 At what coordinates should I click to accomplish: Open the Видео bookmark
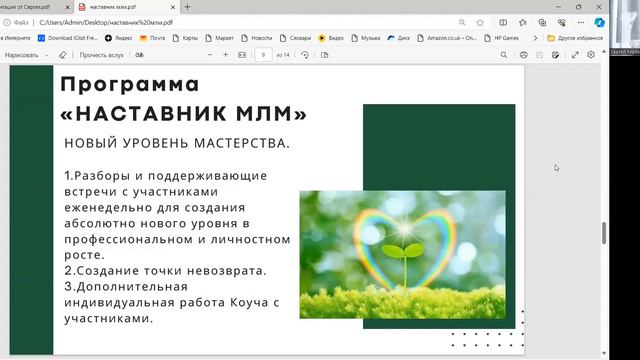pyautogui.click(x=331, y=38)
